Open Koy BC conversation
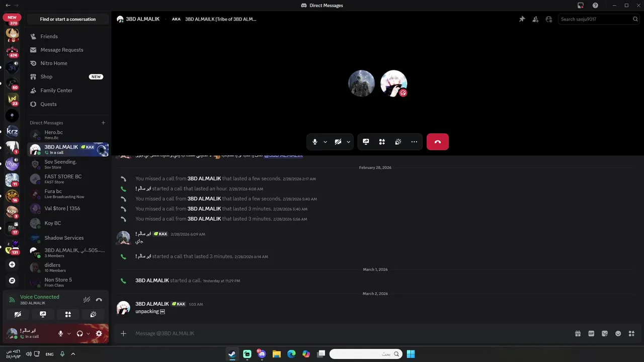This screenshot has height=362, width=644. 68,223
